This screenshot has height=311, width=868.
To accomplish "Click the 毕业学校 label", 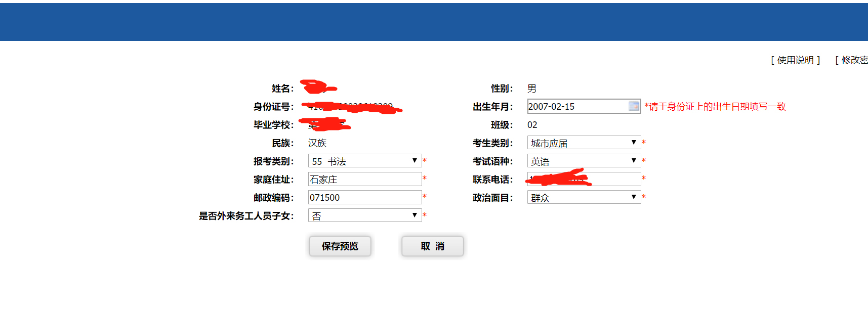I will pos(273,125).
